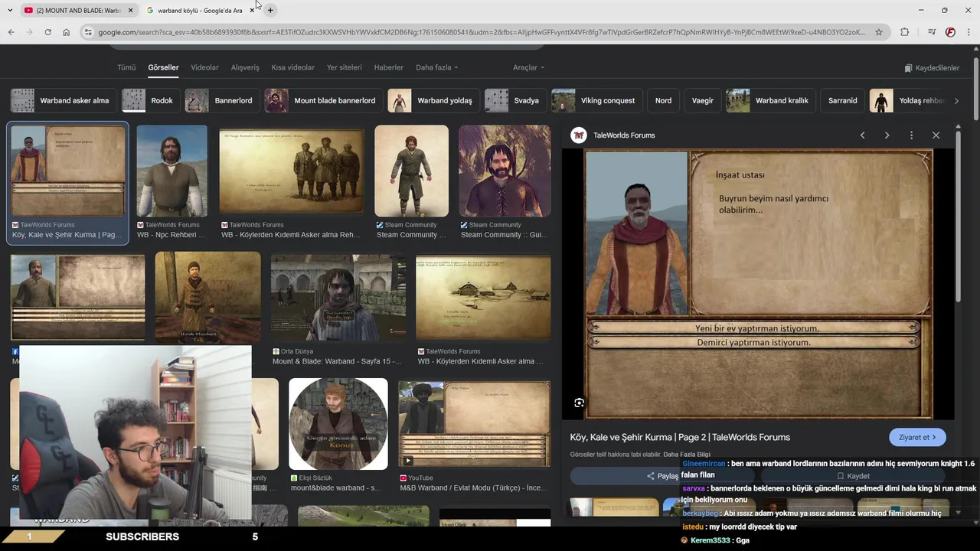
Task: Open the Kısa videolar tab
Action: (292, 67)
